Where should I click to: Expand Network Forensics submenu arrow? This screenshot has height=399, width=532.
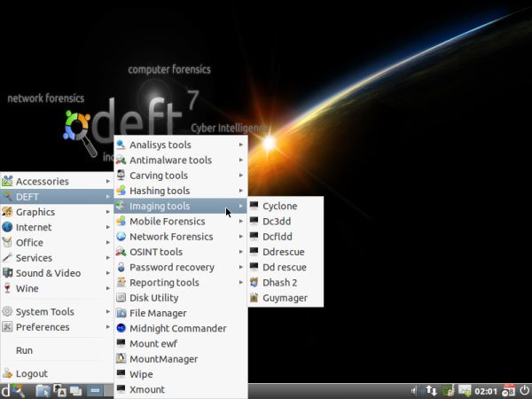[x=241, y=236]
